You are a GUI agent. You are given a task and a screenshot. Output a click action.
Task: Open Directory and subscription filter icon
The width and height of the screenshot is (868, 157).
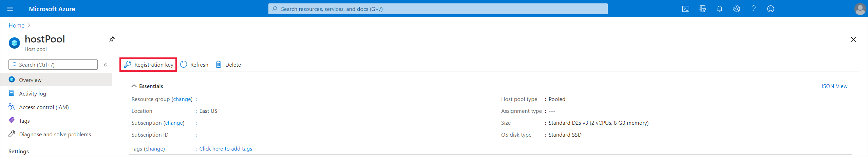[702, 9]
